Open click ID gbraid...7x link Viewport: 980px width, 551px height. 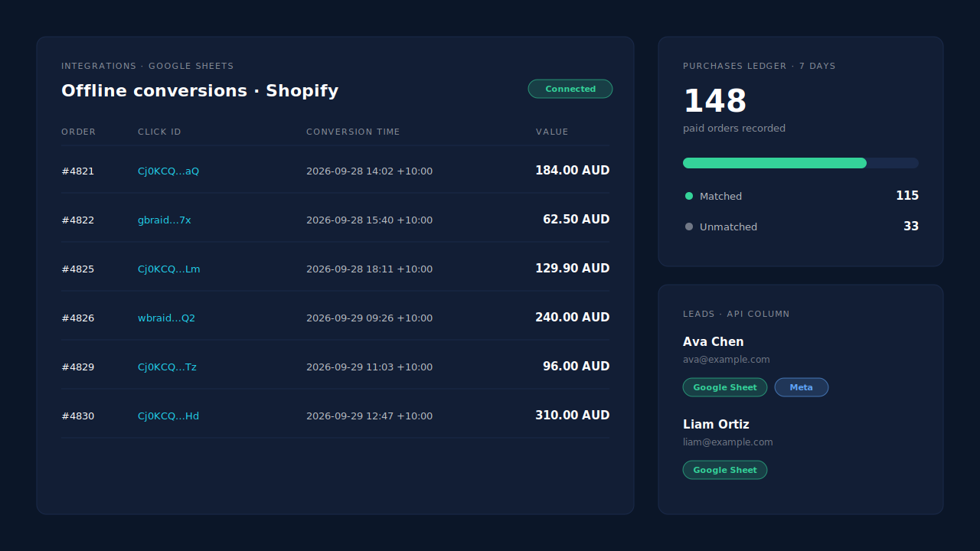click(x=165, y=220)
